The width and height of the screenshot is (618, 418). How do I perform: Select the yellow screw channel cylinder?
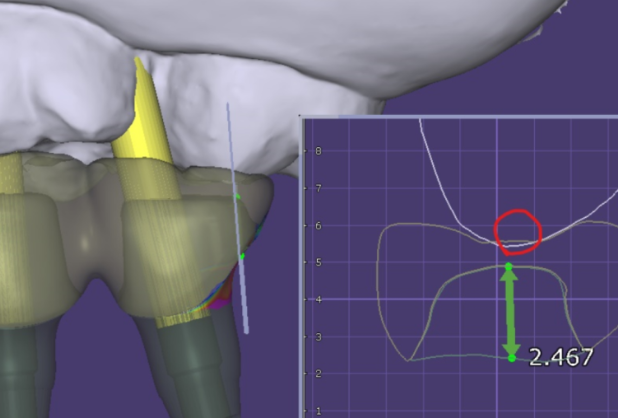click(x=149, y=130)
